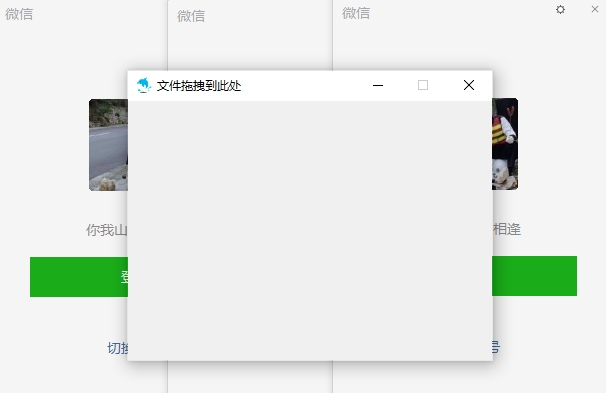Click the switch account link in the left WeChat window
The image size is (606, 393).
[118, 348]
